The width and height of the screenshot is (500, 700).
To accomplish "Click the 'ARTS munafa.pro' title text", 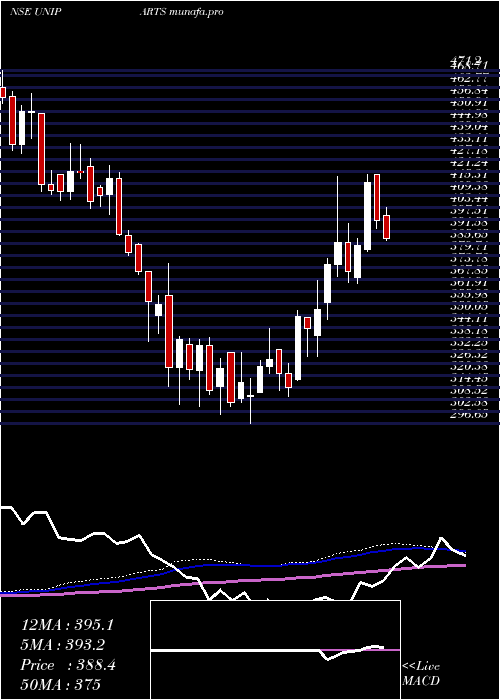I will pyautogui.click(x=182, y=12).
